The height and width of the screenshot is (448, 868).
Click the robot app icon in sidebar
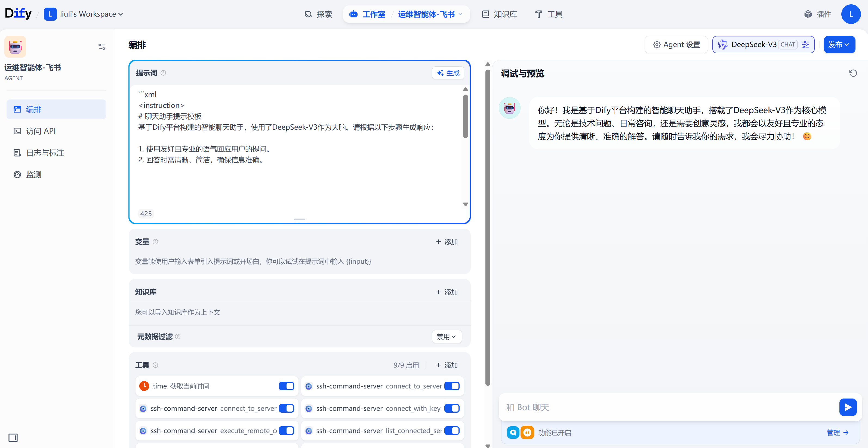15,47
